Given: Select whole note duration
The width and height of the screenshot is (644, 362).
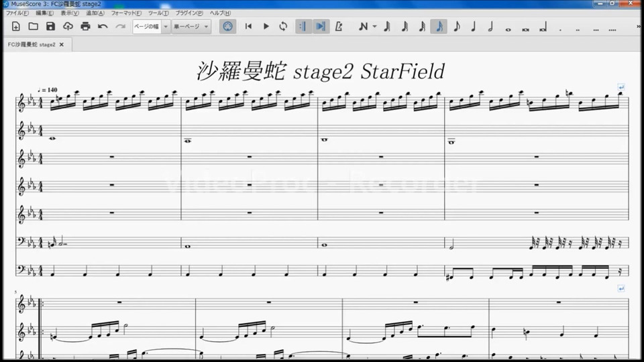Looking at the screenshot, I should click(508, 29).
